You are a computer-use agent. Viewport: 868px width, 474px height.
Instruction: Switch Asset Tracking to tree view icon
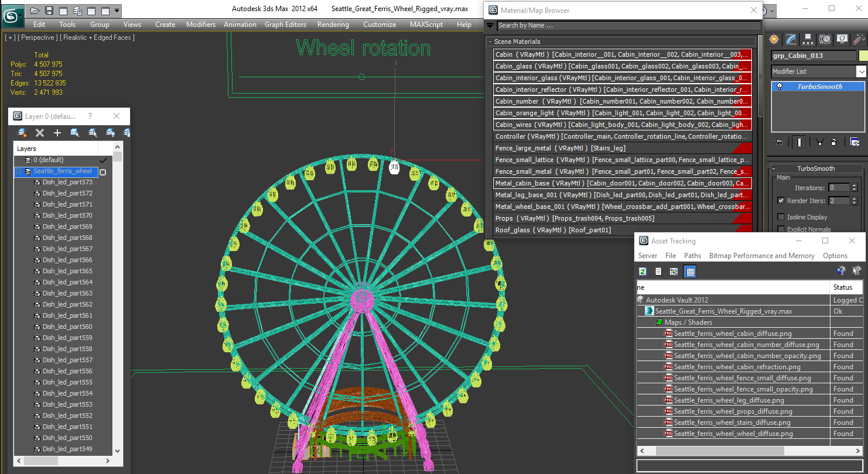pyautogui.click(x=674, y=272)
